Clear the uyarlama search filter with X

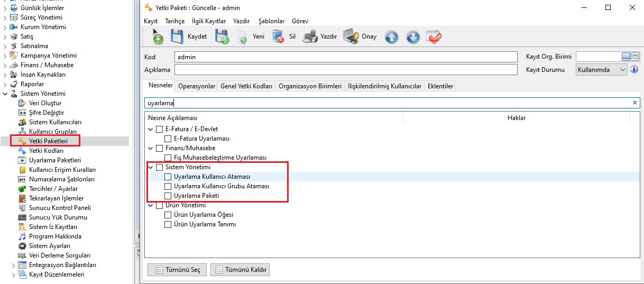click(x=634, y=103)
